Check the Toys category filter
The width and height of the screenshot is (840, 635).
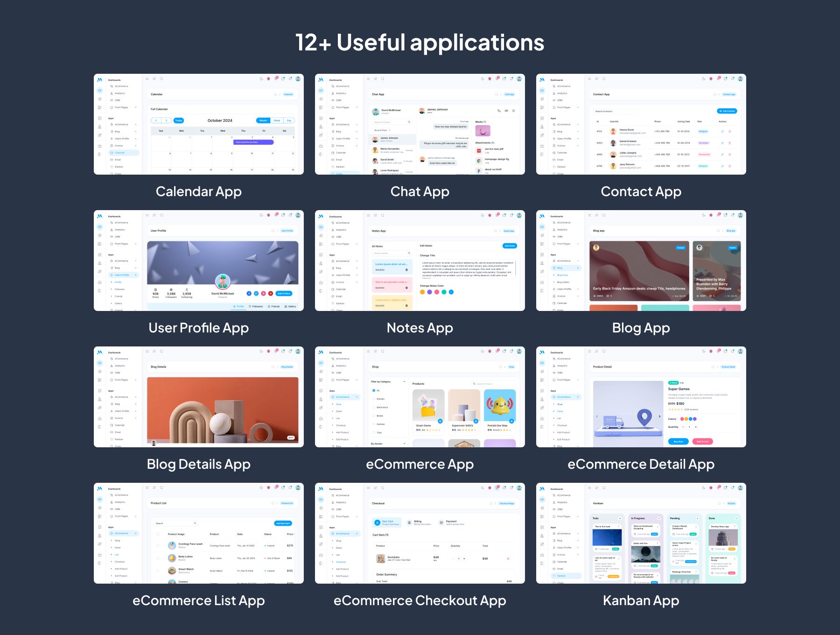coord(374,432)
